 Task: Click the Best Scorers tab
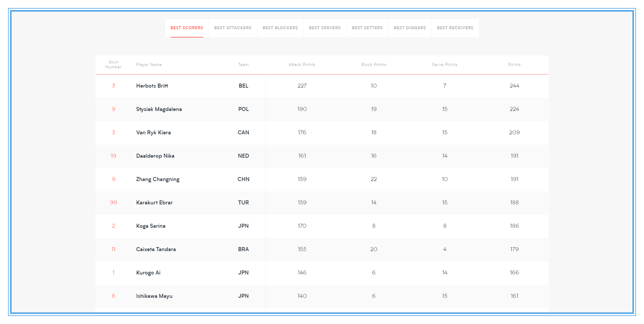(187, 28)
